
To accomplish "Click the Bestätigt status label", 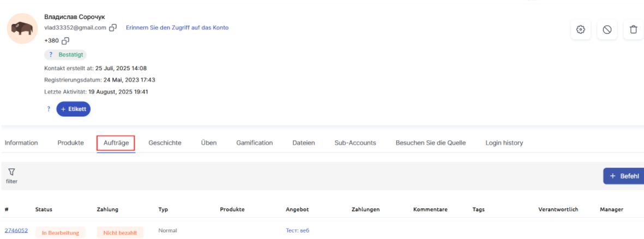I will [71, 54].
